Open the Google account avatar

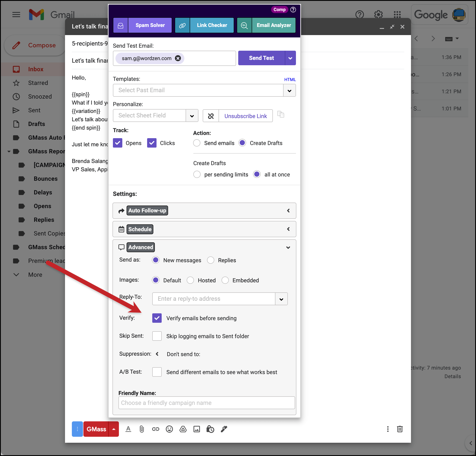[459, 15]
